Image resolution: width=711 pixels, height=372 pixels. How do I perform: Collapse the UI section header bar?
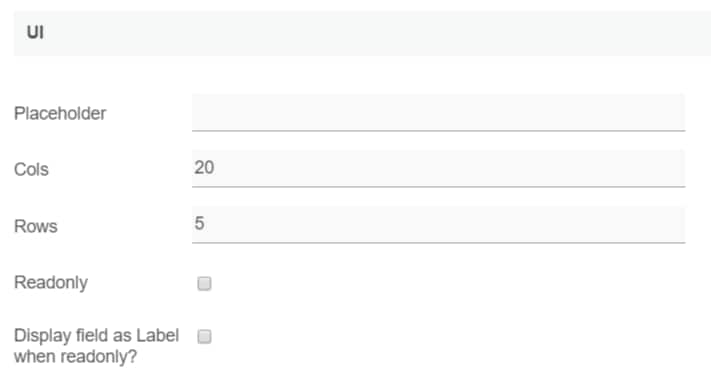tap(362, 34)
